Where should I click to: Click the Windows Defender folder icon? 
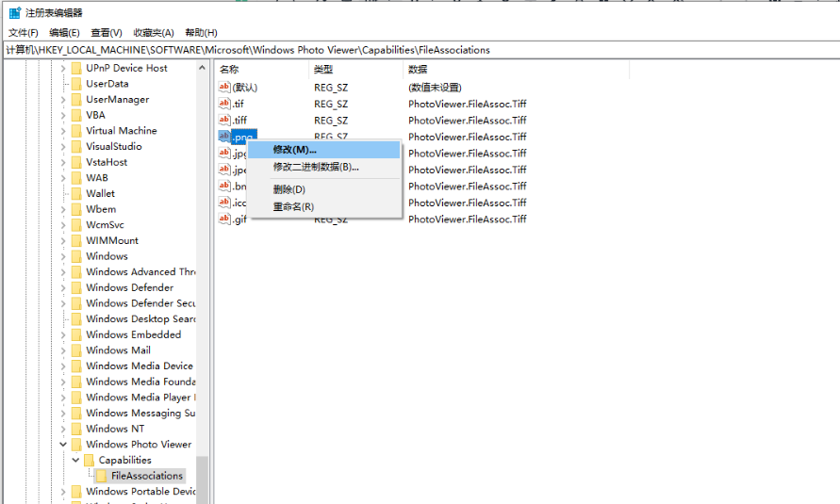[x=76, y=287]
